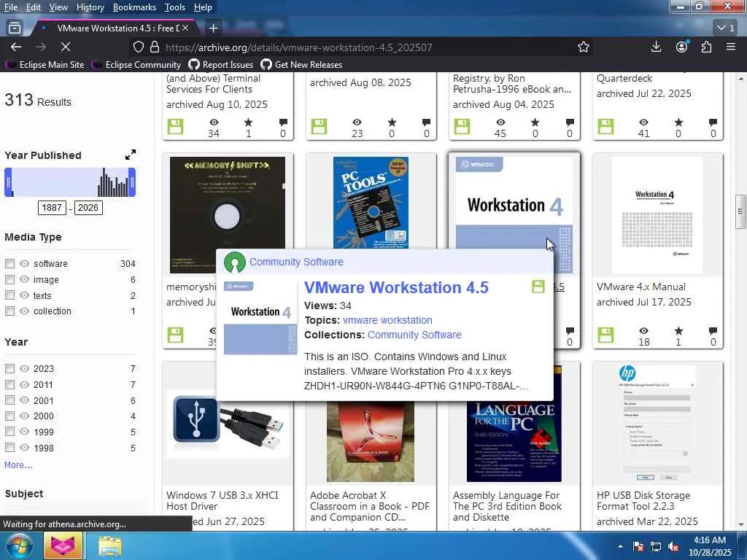Open the Firefox View icon
The width and height of the screenshot is (747, 560).
(15, 28)
